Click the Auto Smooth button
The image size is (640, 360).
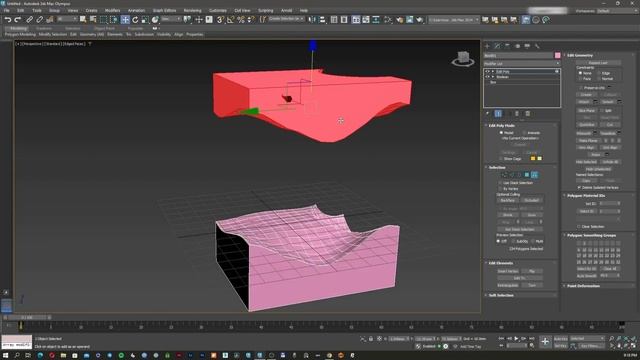tap(587, 276)
